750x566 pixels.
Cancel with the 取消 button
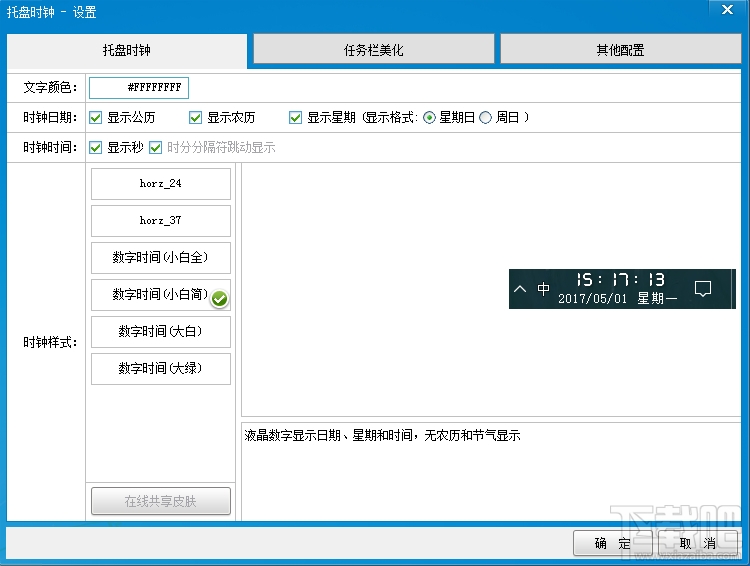coord(697,543)
